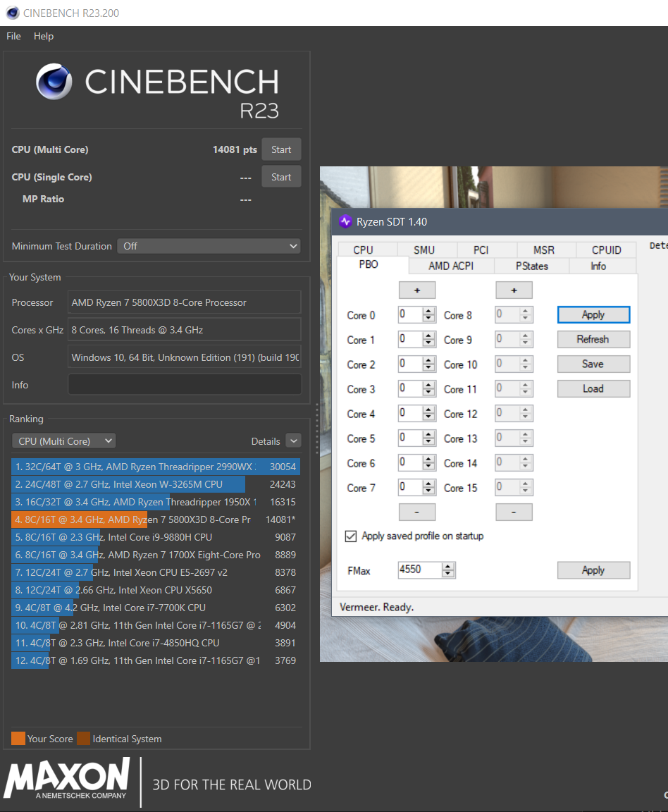Viewport: 668px width, 812px height.
Task: Select the Threadripper 2990WX ranking row
Action: (x=155, y=467)
